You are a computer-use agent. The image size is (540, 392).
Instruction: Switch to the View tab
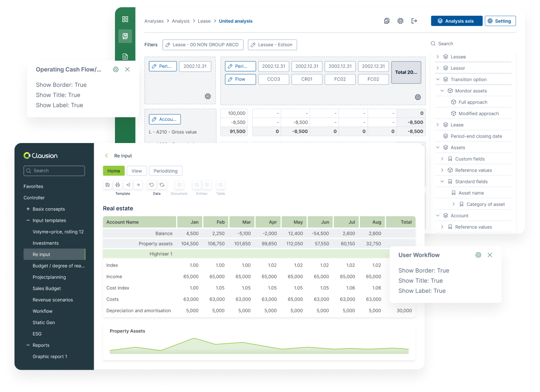(x=137, y=171)
